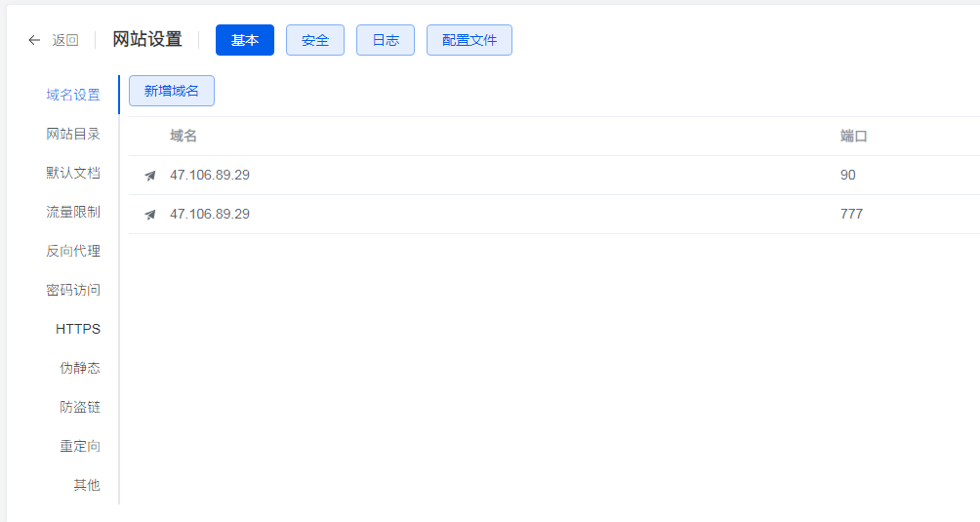Open 密码访问 sidebar item
Screen dimensions: 980x522
73,290
